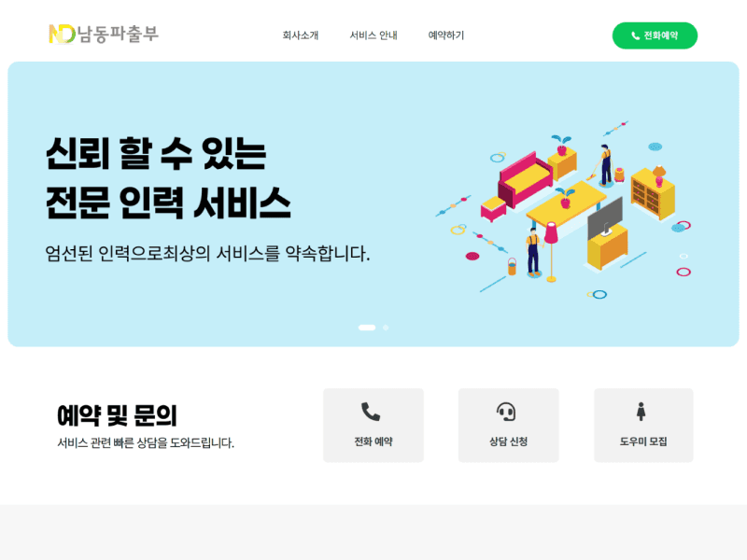Go to the 예약하기 menu item
The width and height of the screenshot is (747, 560).
pyautogui.click(x=446, y=35)
